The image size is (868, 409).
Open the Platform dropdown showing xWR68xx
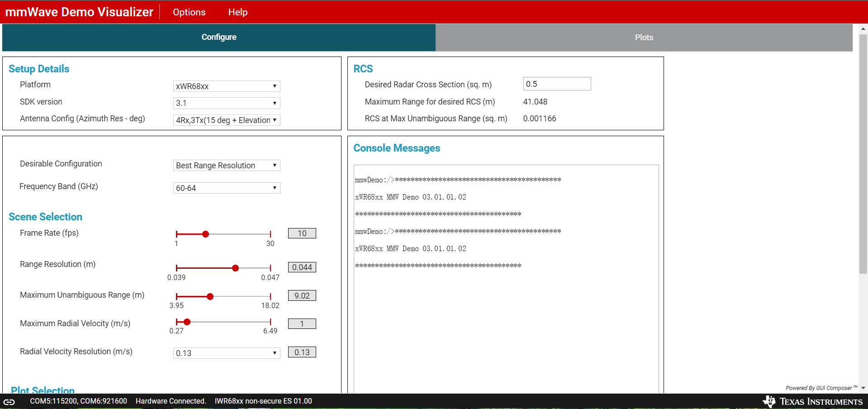(227, 86)
